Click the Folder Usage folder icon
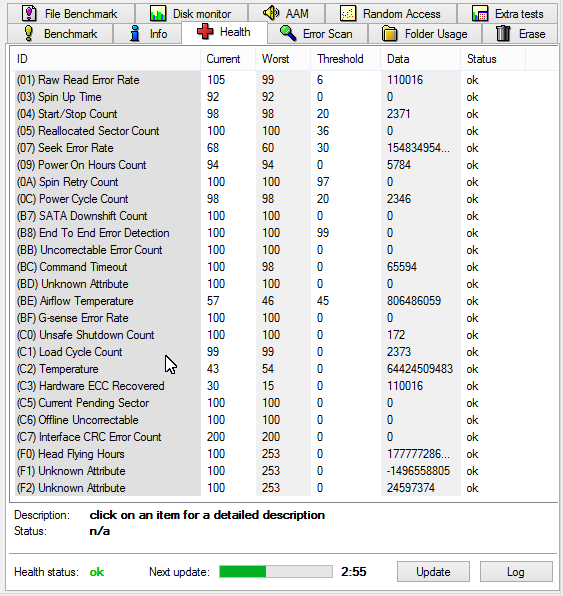Screen dimensions: 563x596 coord(390,33)
